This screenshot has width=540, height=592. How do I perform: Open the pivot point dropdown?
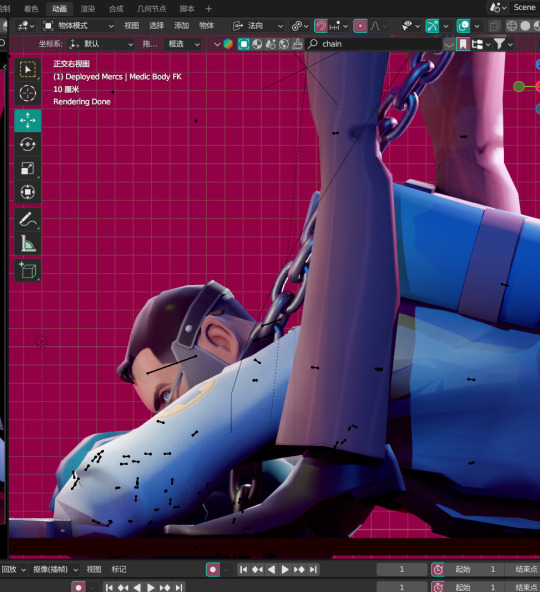pyautogui.click(x=300, y=26)
